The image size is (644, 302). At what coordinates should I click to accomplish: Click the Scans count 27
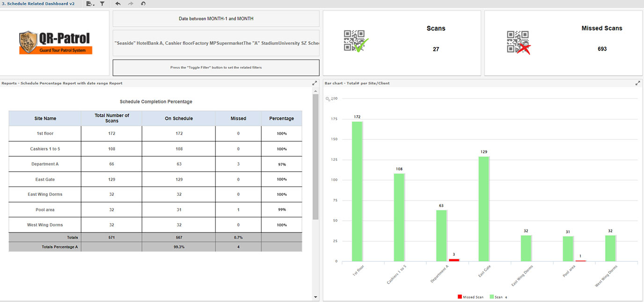tap(436, 49)
